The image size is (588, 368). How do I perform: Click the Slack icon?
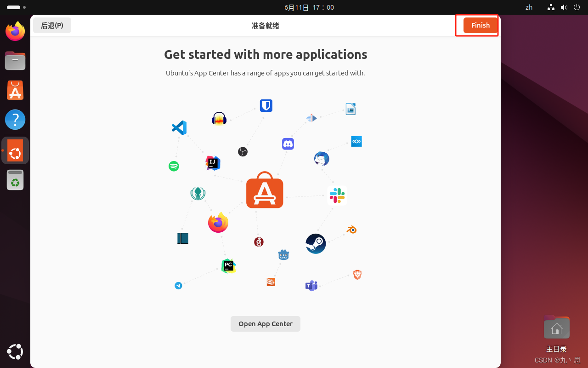(337, 195)
